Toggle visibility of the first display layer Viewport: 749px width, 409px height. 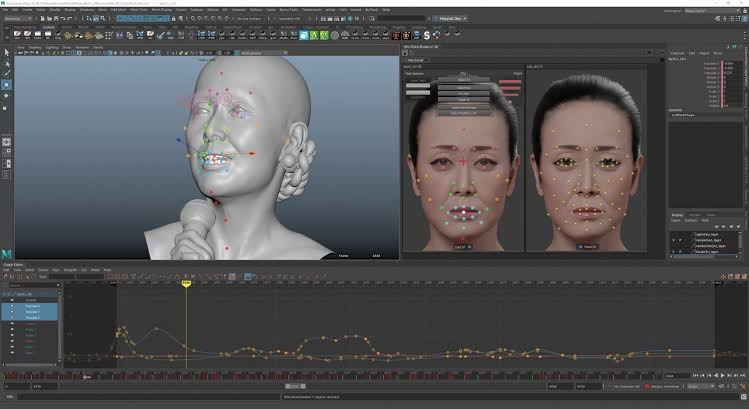(x=674, y=233)
